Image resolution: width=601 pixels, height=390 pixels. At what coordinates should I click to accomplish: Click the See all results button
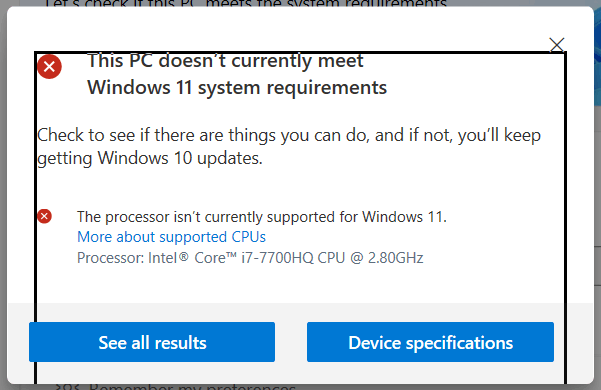(152, 342)
